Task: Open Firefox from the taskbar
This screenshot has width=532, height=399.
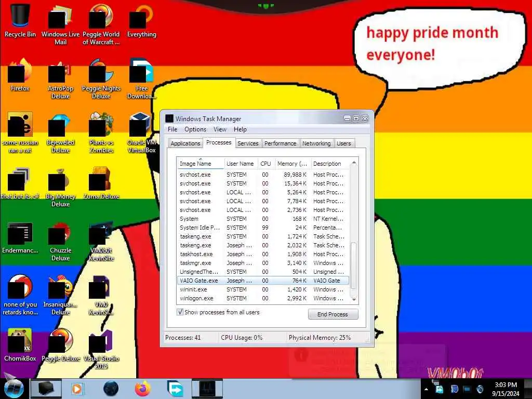Action: 143,389
